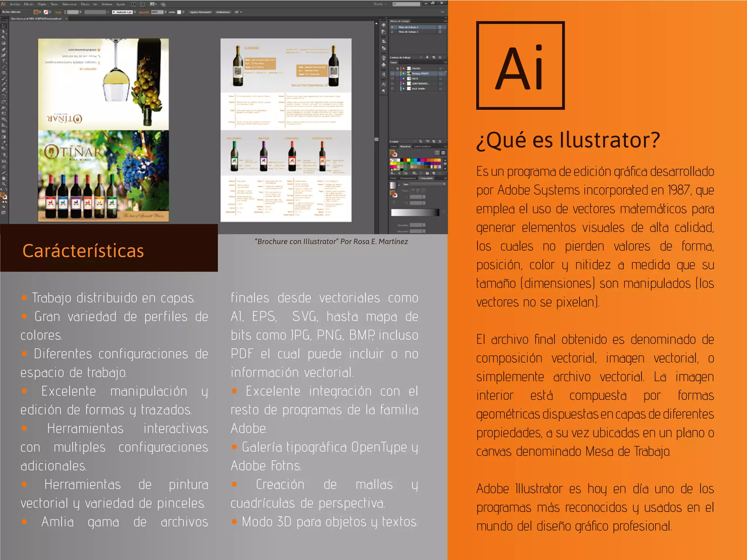747x560 pixels.
Task: Open the Archivo menu
Action: (15, 4)
